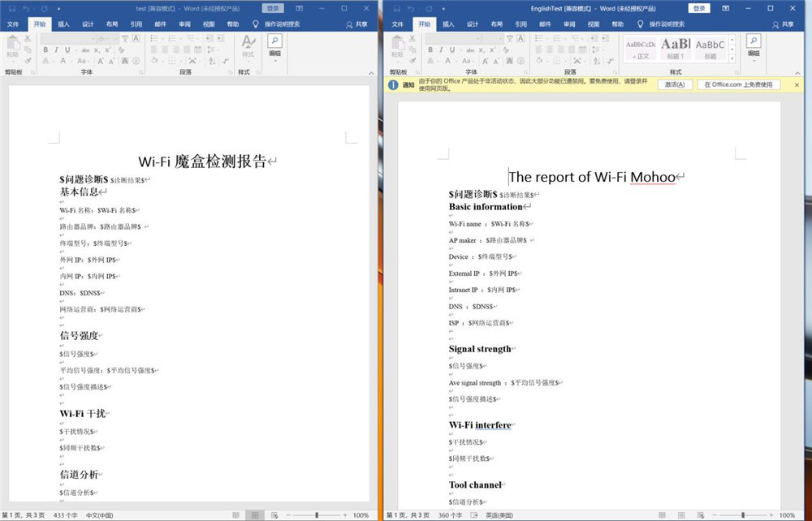
Task: Switch to Web Layout in EnglishTest status bar
Action: tap(700, 515)
